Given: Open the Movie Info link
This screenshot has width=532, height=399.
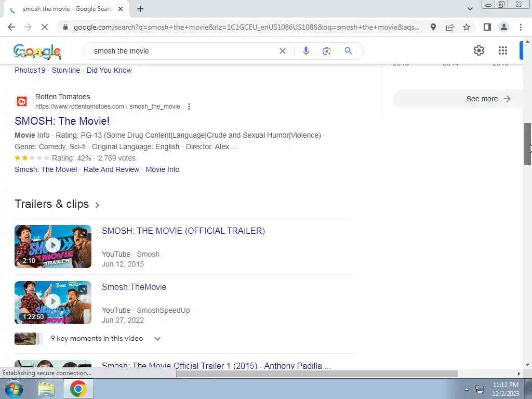Looking at the screenshot, I should coord(163,169).
